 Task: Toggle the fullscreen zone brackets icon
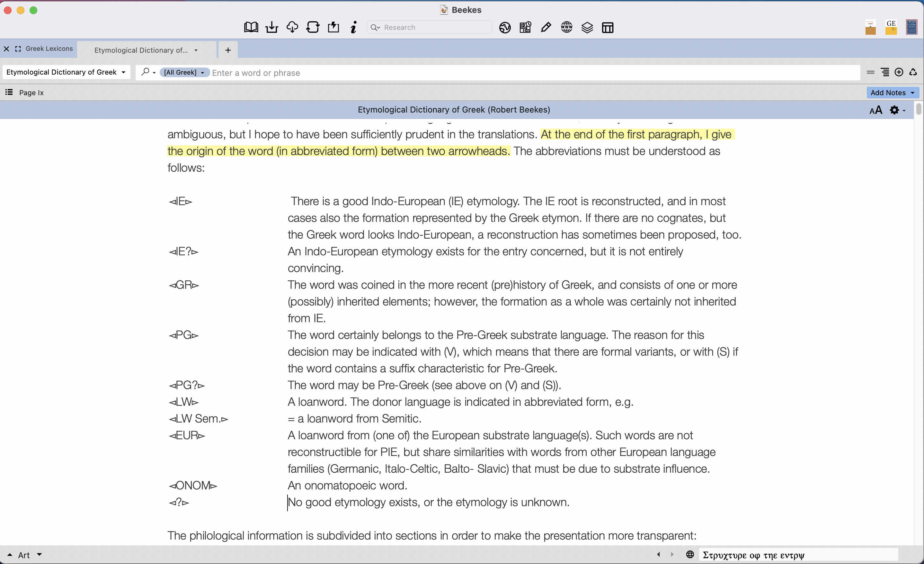(x=18, y=49)
